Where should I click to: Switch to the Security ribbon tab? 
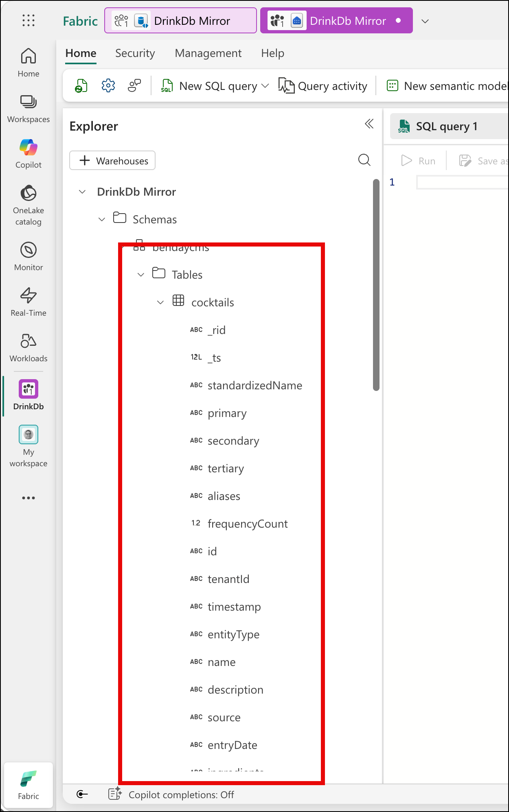pyautogui.click(x=135, y=53)
